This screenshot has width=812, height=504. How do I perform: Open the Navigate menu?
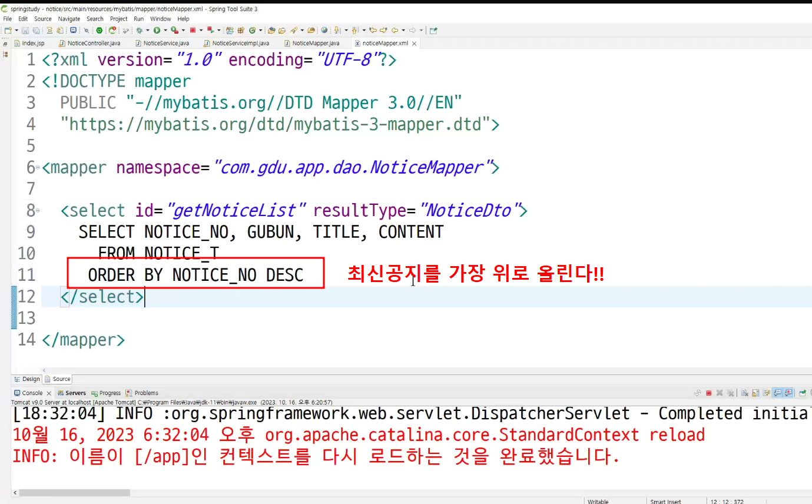coord(69,19)
